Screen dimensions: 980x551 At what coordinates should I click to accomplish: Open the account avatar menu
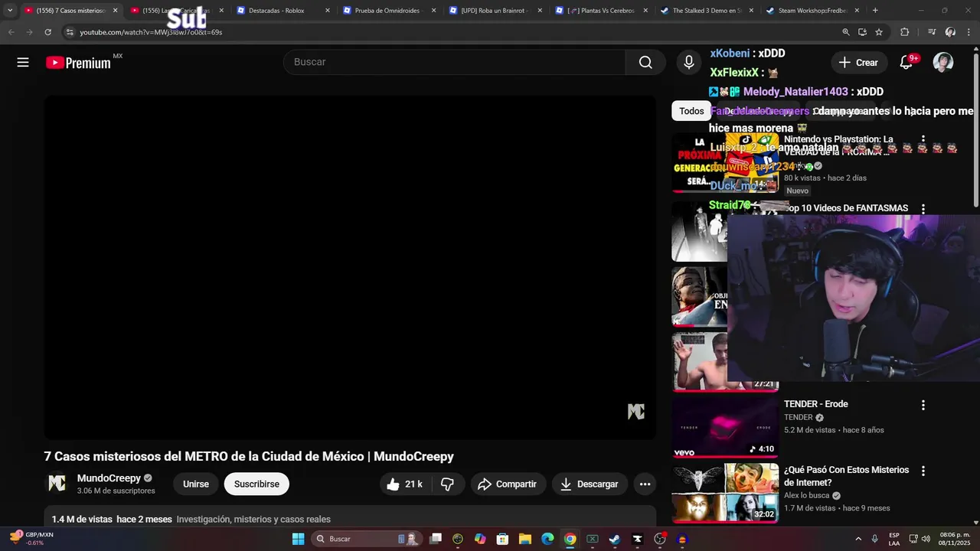pyautogui.click(x=943, y=63)
